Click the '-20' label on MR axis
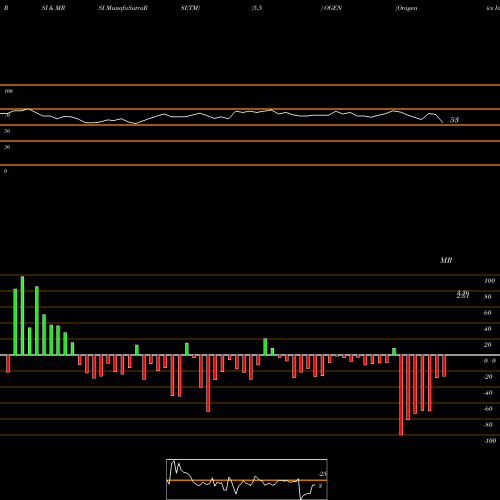Image resolution: width=500 pixels, height=500 pixels. [x=488, y=377]
